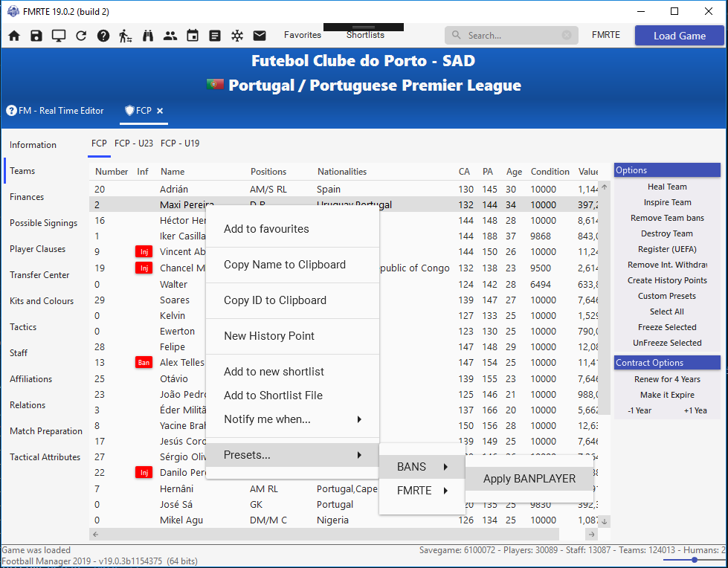Open the Favorites menu
The height and width of the screenshot is (568, 728).
click(x=303, y=35)
